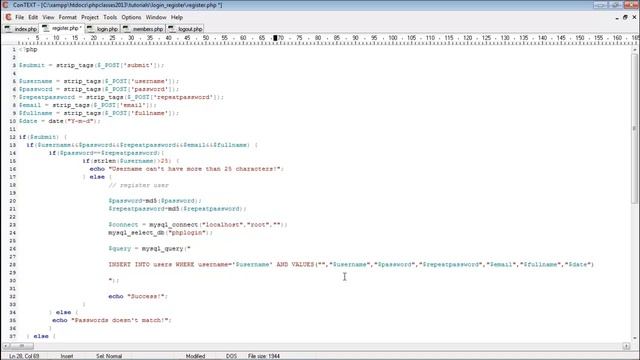Click the '$query = mysql_query' line
640x360 pixels.
pos(149,249)
